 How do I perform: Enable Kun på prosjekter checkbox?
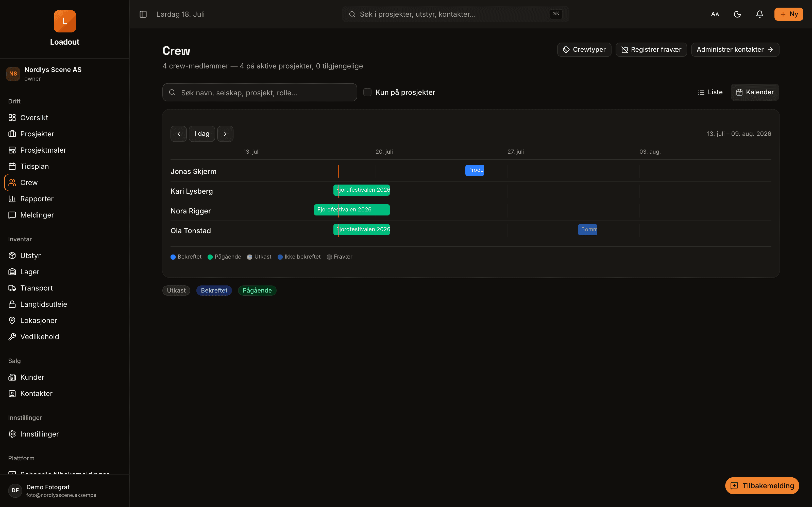point(367,92)
